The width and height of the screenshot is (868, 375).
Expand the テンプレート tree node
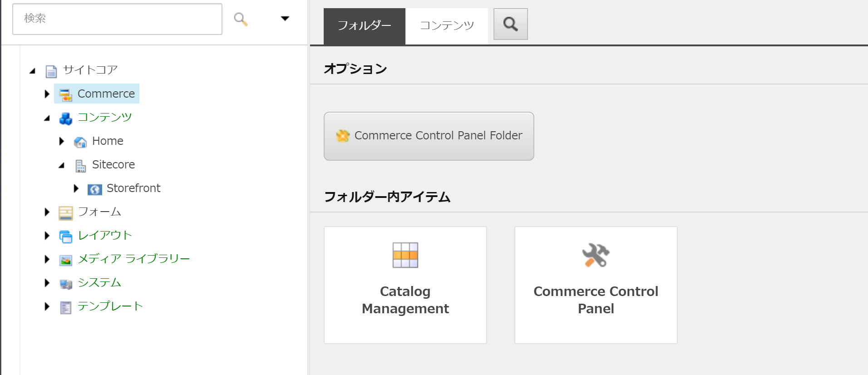47,306
